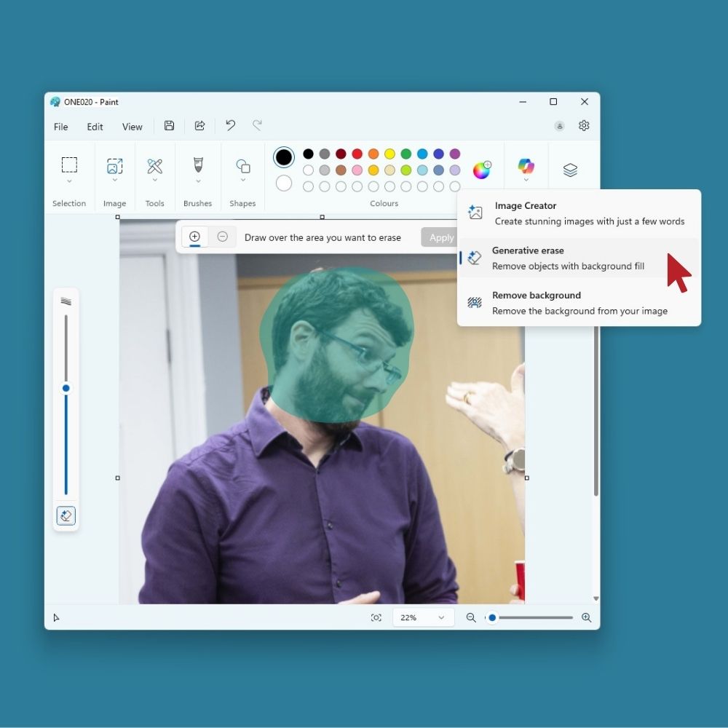Screen dimensions: 728x728
Task: Pick the red colour swatch
Action: (357, 154)
